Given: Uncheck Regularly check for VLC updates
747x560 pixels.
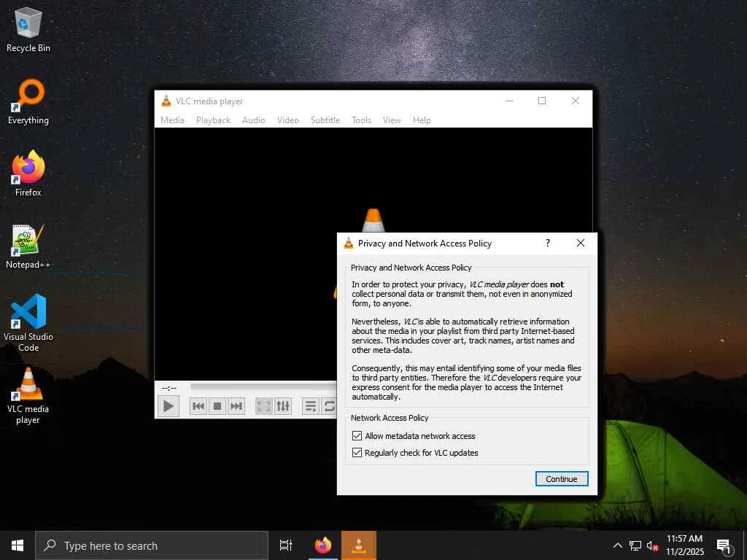Looking at the screenshot, I should click(x=357, y=452).
